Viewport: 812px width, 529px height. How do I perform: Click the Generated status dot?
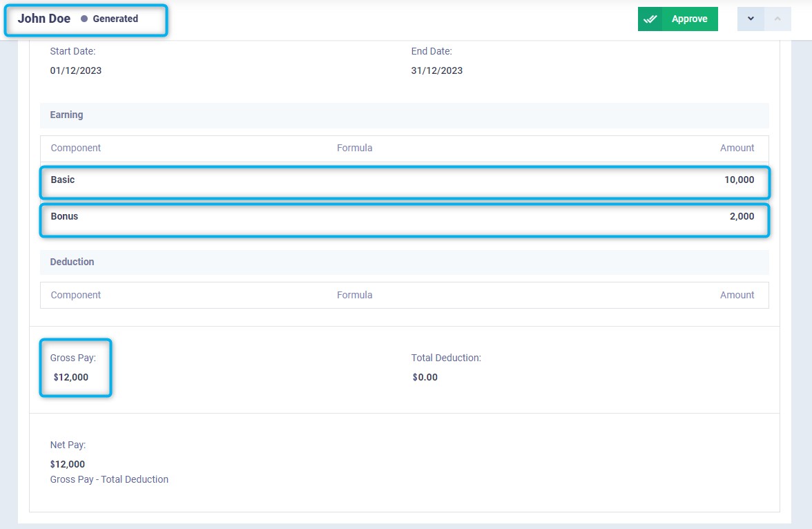pyautogui.click(x=84, y=19)
